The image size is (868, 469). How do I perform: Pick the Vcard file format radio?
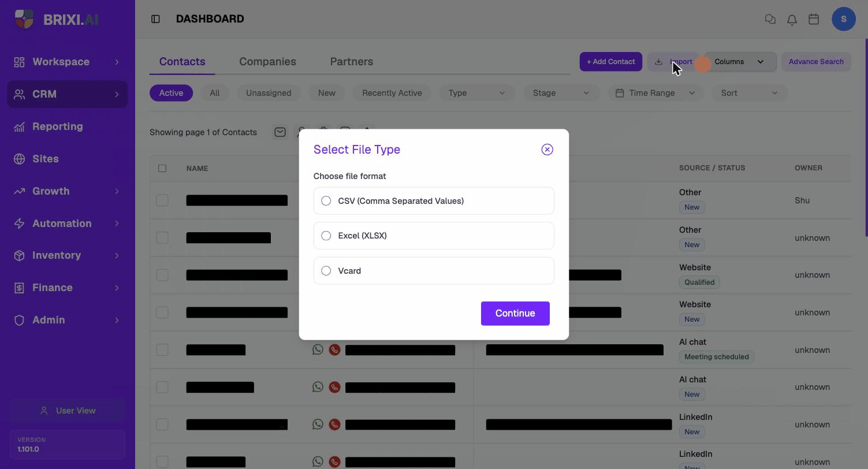[326, 271]
